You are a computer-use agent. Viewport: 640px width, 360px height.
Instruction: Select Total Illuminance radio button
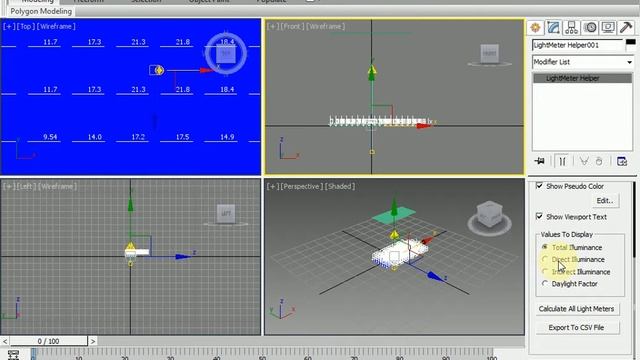tap(545, 247)
